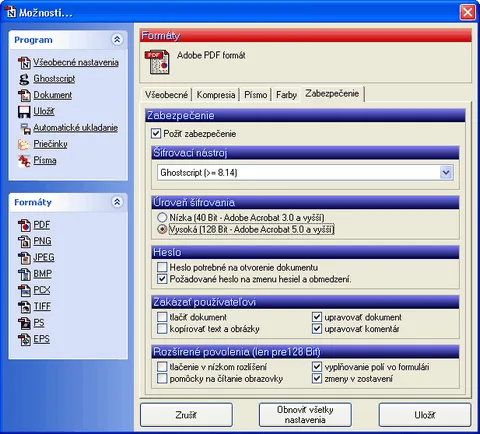Click the Automatické ukladanie icon
This screenshot has height=434, width=480.
click(25, 128)
